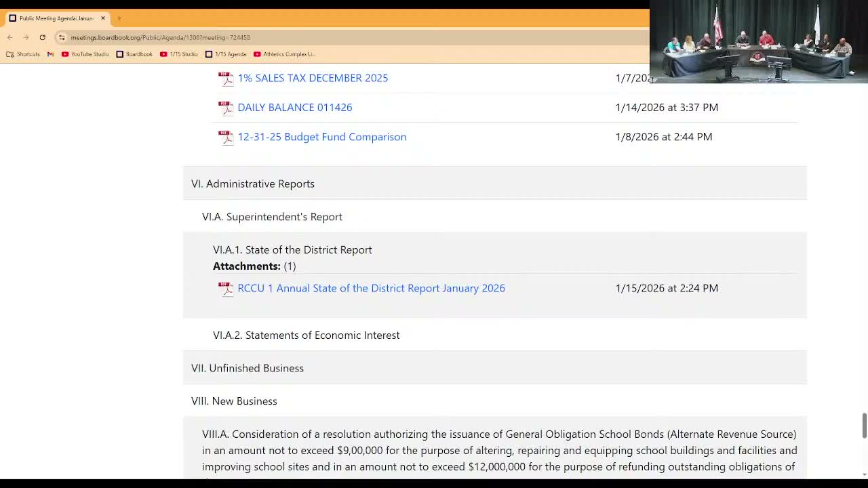Select the Public Meeting Agenda tab
The width and height of the screenshot is (868, 488).
[x=56, y=18]
